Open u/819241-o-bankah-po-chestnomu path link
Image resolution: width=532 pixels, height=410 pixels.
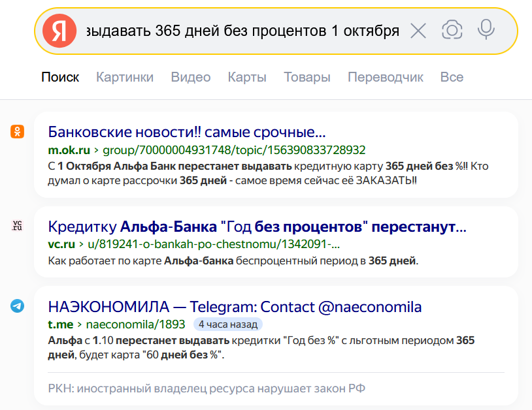click(x=214, y=244)
